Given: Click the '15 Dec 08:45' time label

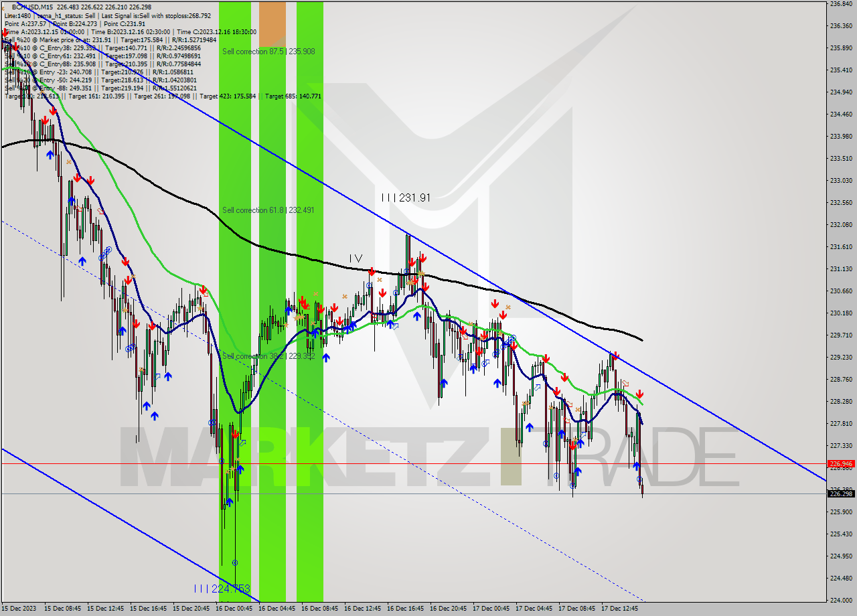Looking at the screenshot, I should [63, 609].
